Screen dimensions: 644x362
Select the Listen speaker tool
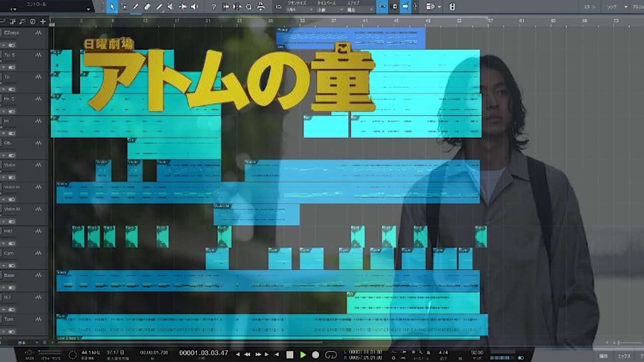194,7
